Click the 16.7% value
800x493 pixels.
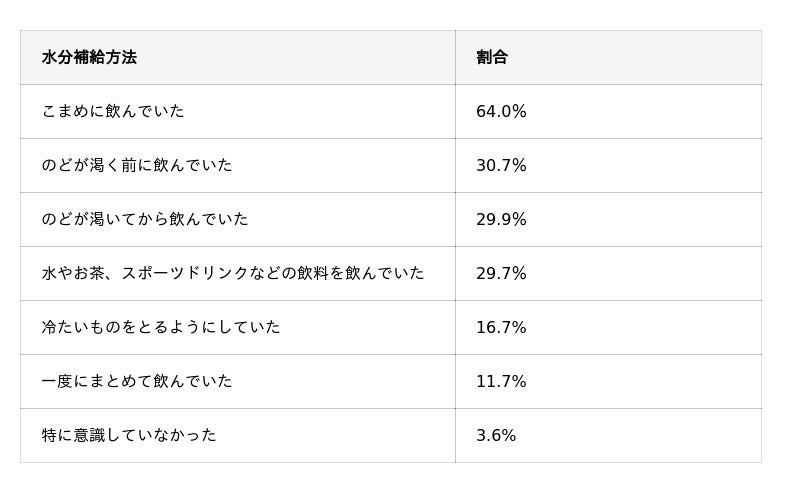click(501, 327)
